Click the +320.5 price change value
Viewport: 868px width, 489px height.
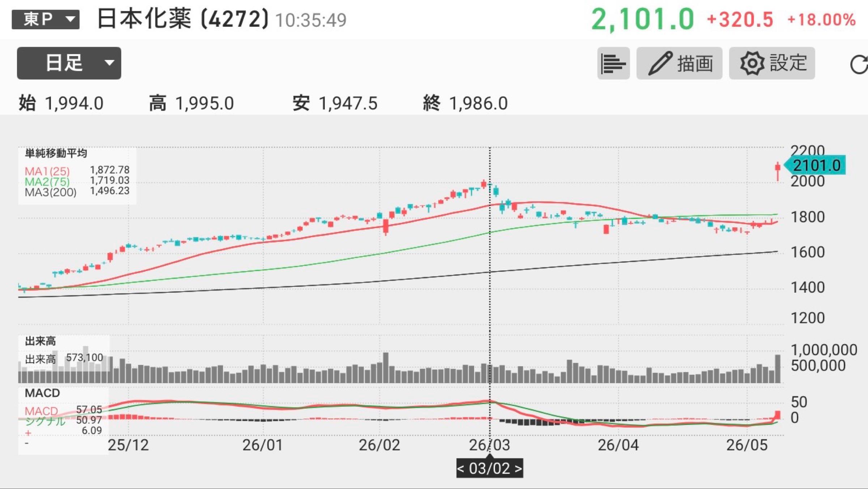pyautogui.click(x=740, y=20)
